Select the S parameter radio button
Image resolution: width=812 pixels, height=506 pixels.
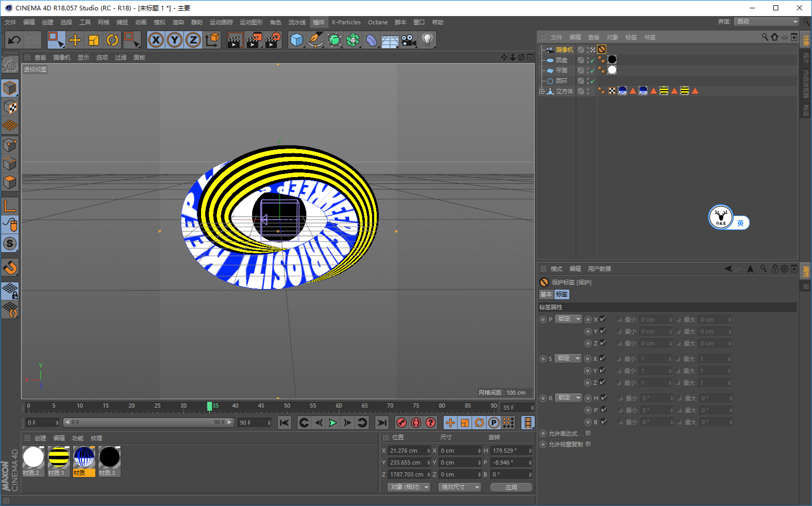[543, 359]
